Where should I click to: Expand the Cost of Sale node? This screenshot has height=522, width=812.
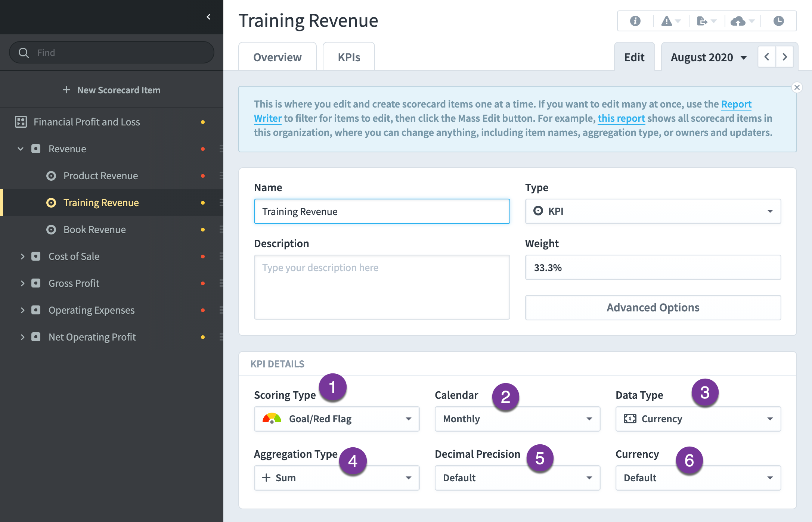[x=22, y=257]
